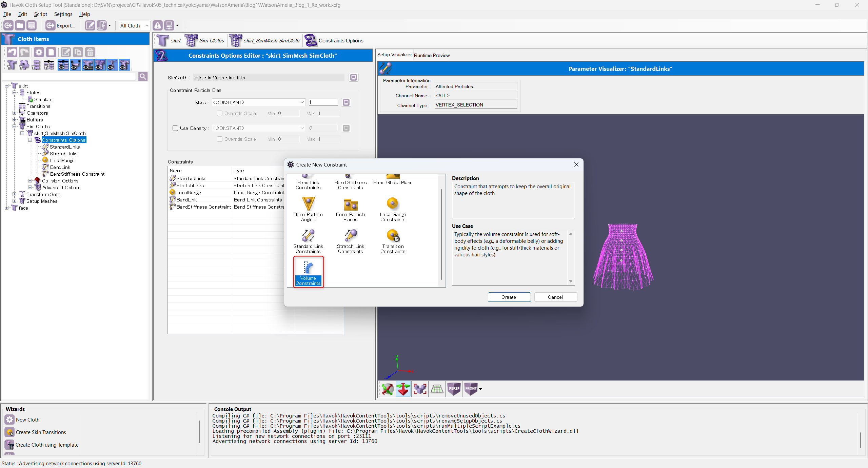This screenshot has height=468, width=868.
Task: Click the gear icon in Cloth Items toolbar
Action: click(x=39, y=52)
